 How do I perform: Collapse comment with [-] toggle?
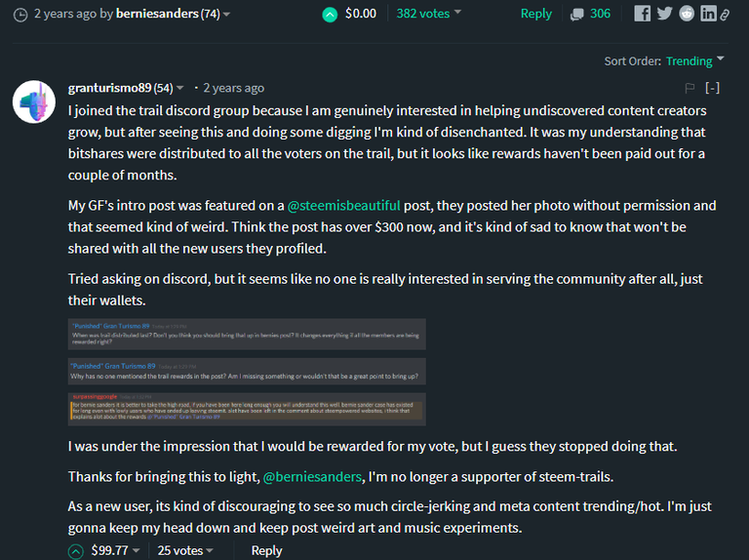[712, 88]
